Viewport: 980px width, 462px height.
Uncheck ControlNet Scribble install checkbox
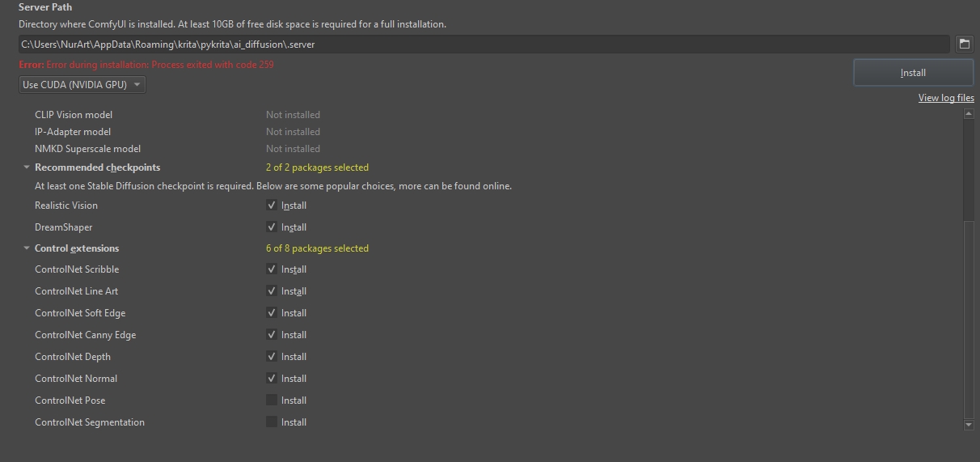[272, 269]
